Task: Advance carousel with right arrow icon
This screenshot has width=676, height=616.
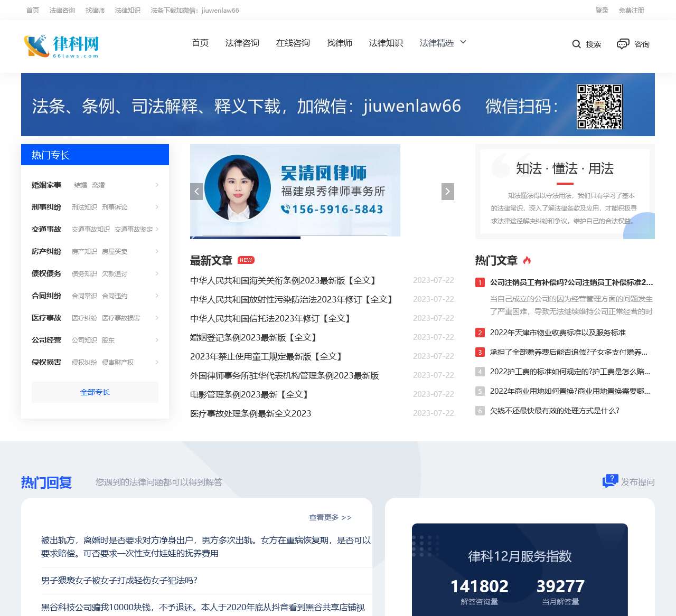Action: tap(447, 191)
